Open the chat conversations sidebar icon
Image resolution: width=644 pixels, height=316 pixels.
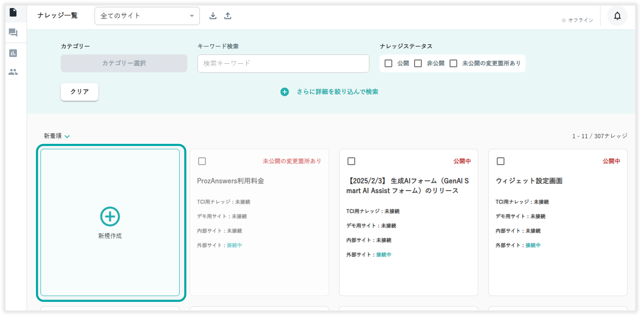coord(13,33)
